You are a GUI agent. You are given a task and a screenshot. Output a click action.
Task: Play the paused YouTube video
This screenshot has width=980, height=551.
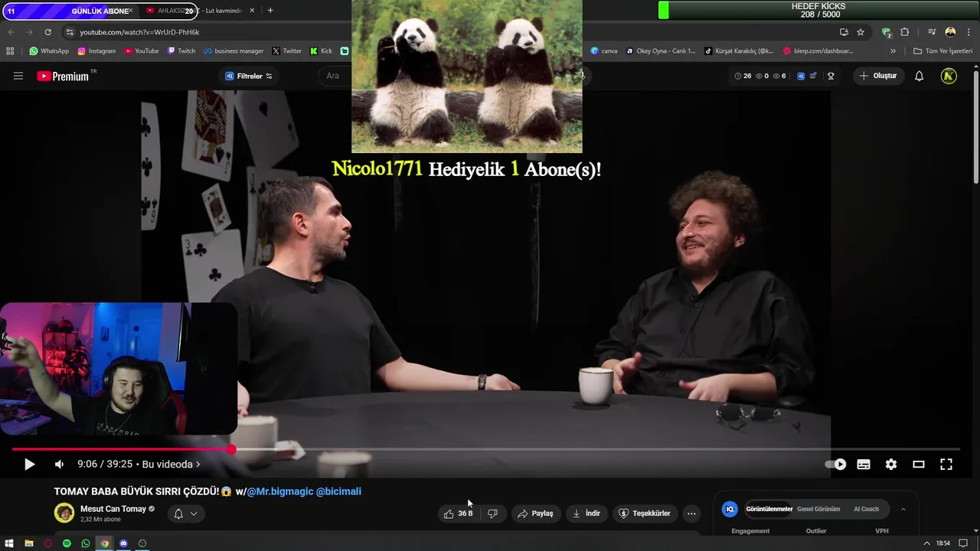coord(29,465)
